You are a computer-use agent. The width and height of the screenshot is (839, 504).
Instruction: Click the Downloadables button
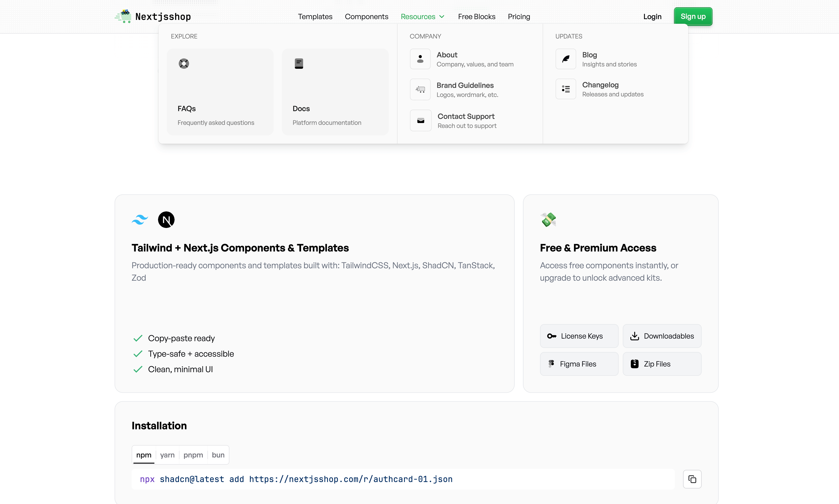(x=662, y=336)
